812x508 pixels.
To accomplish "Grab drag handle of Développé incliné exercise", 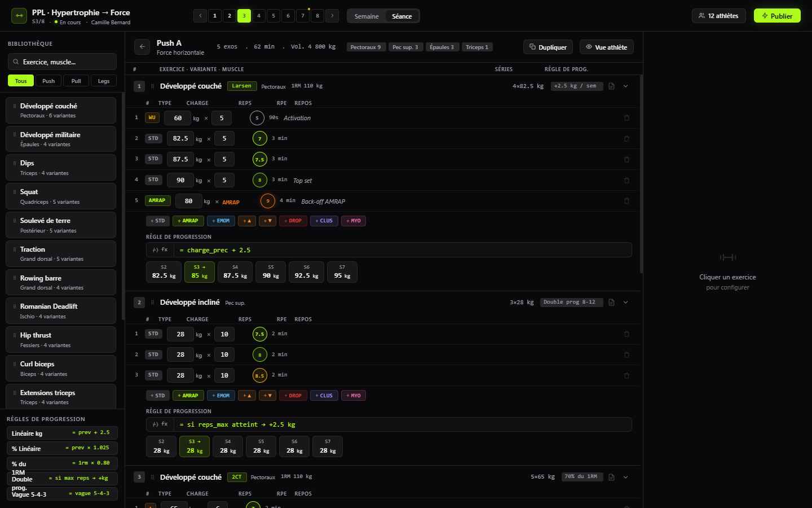I will [x=152, y=303].
